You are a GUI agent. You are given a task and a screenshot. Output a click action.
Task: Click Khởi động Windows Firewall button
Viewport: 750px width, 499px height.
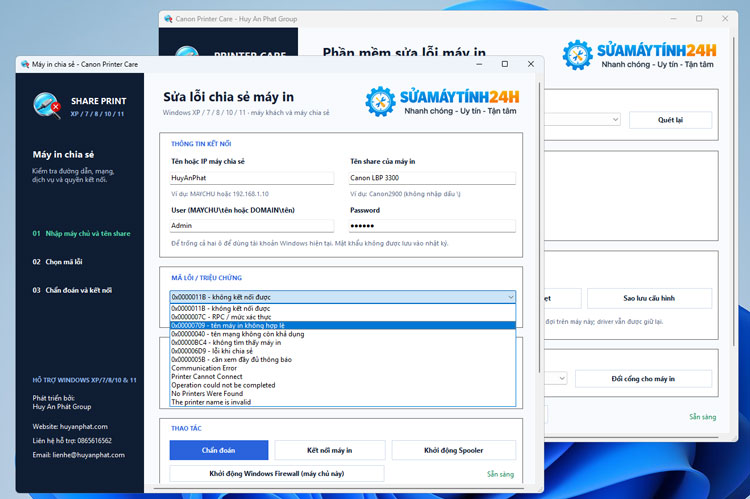276,474
